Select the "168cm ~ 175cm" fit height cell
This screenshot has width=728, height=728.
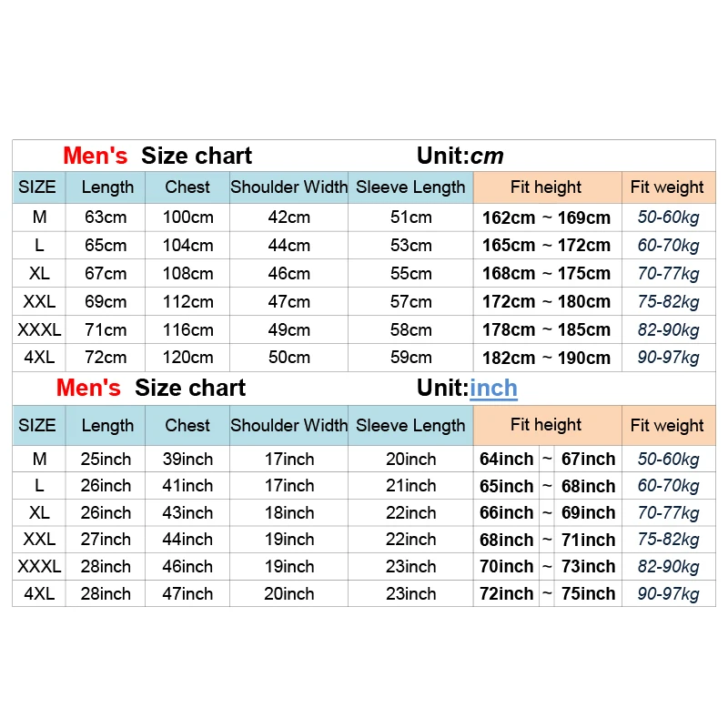(546, 273)
